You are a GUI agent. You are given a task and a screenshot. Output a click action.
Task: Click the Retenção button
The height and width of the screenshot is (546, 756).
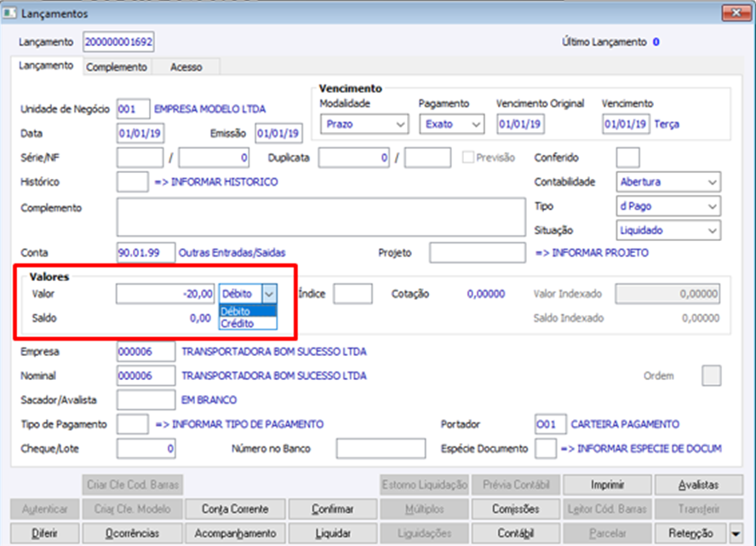click(x=690, y=533)
